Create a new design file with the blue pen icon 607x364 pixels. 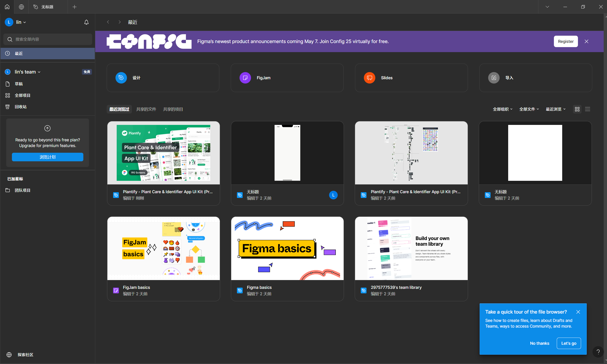pyautogui.click(x=121, y=78)
